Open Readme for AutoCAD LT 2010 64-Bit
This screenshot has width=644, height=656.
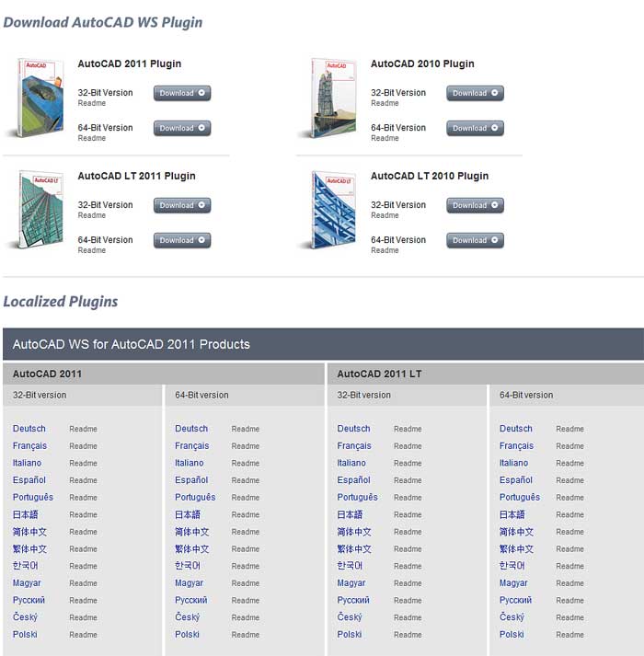385,250
